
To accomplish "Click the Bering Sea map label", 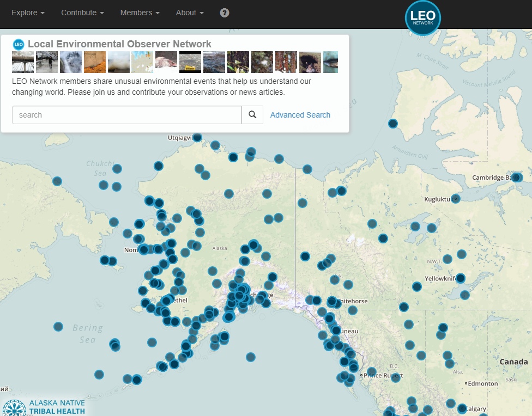I will click(88, 334).
